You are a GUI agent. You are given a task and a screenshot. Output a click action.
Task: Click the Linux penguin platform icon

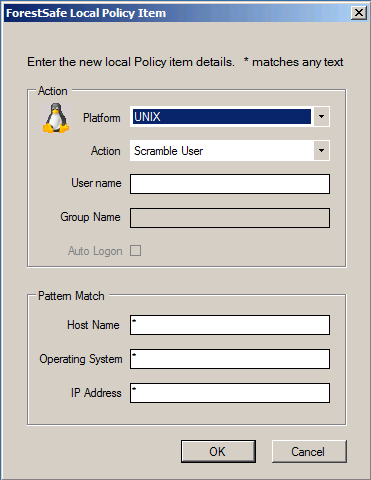click(x=56, y=118)
